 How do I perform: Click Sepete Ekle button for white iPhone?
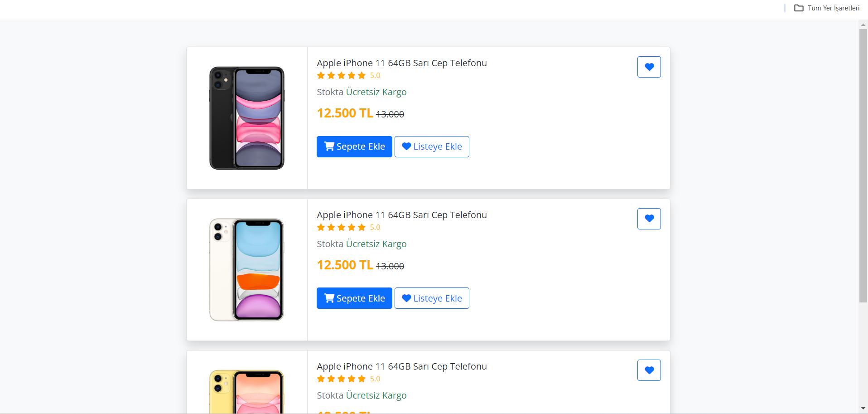coord(354,298)
